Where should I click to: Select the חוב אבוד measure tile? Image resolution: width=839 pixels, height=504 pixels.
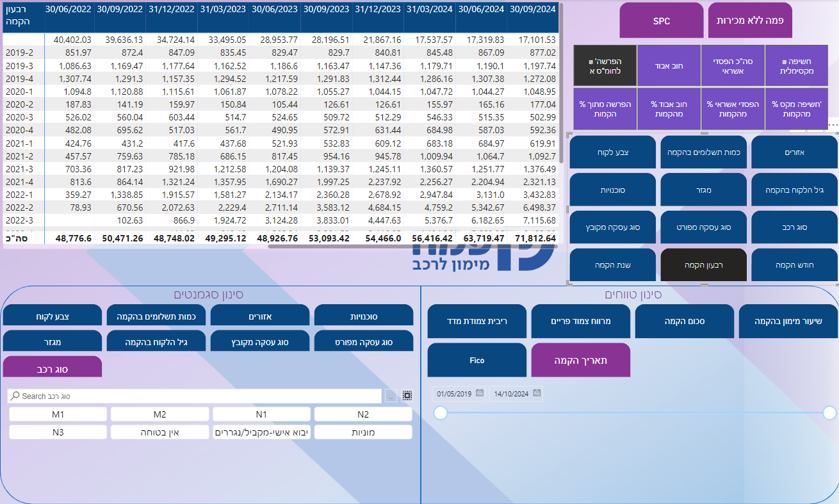point(669,65)
